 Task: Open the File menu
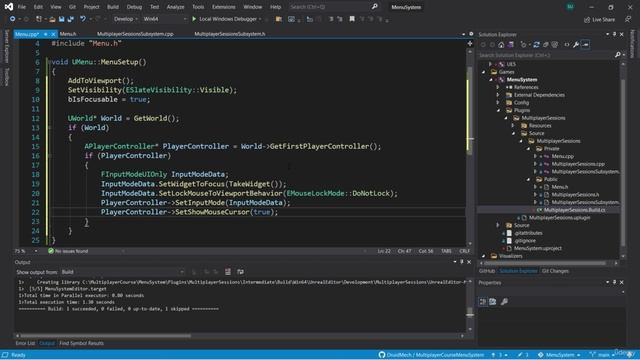(x=22, y=7)
